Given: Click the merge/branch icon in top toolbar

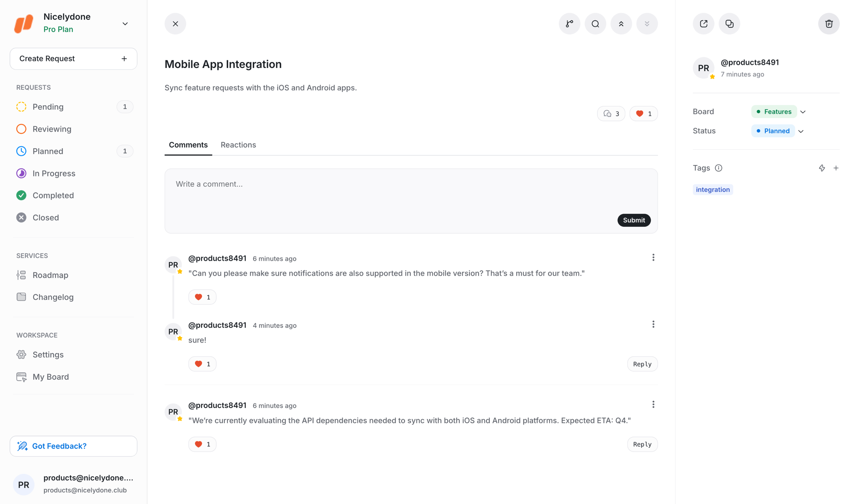Looking at the screenshot, I should click(570, 24).
